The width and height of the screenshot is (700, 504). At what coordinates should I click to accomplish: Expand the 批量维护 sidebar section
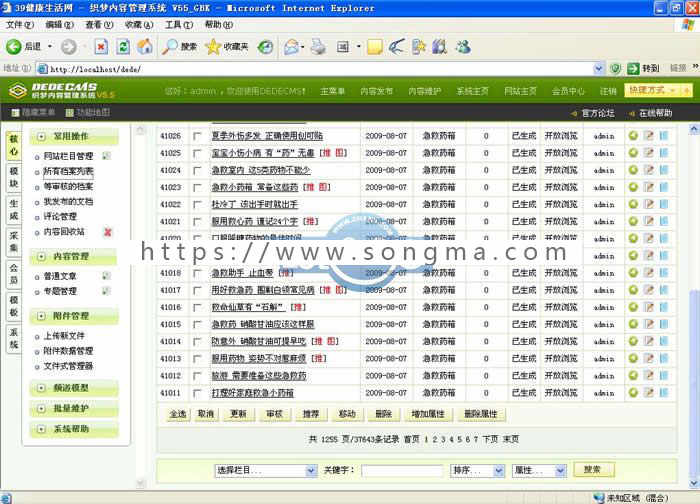pyautogui.click(x=42, y=408)
